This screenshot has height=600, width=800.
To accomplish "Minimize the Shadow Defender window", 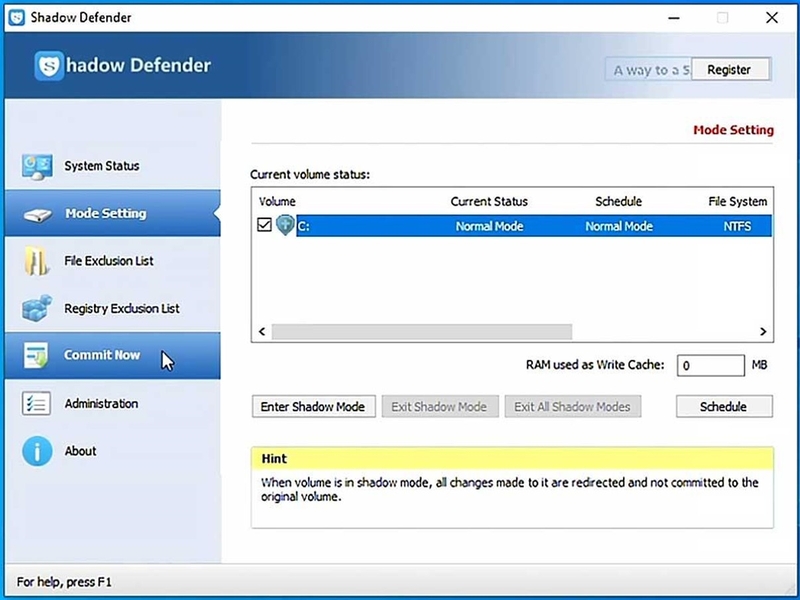I will [674, 18].
